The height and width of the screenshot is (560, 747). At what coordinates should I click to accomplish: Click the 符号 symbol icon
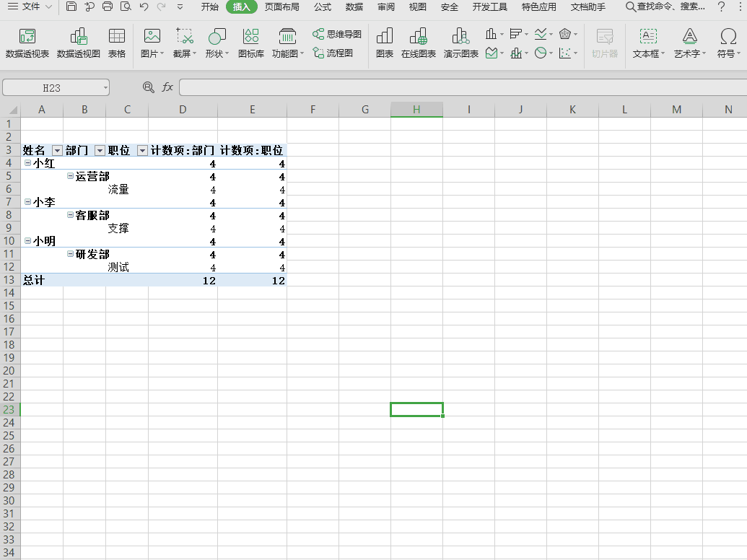coord(728,43)
